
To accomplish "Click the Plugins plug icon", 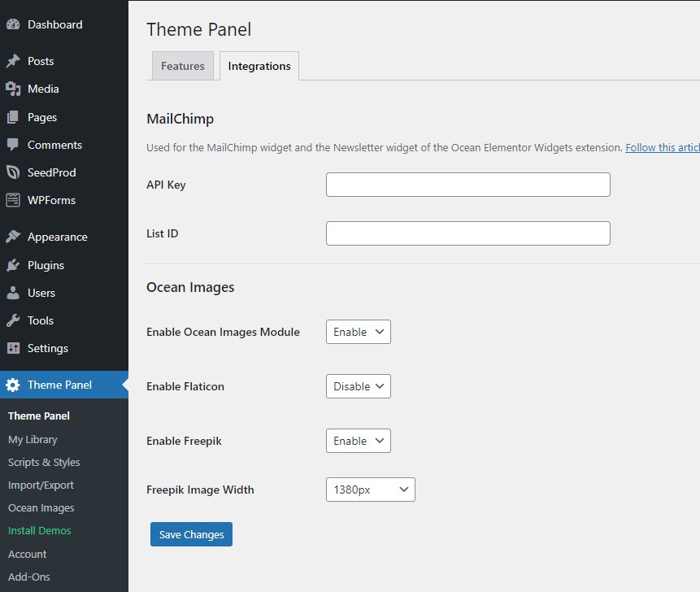I will [13, 265].
